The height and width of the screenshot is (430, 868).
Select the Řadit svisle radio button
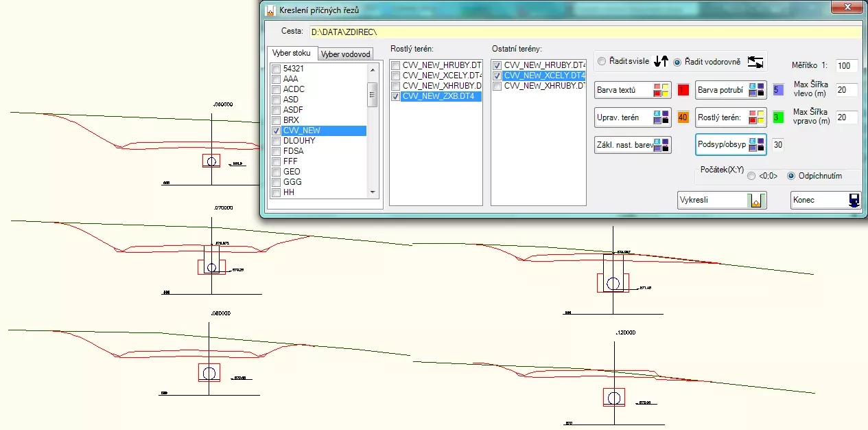coord(602,62)
